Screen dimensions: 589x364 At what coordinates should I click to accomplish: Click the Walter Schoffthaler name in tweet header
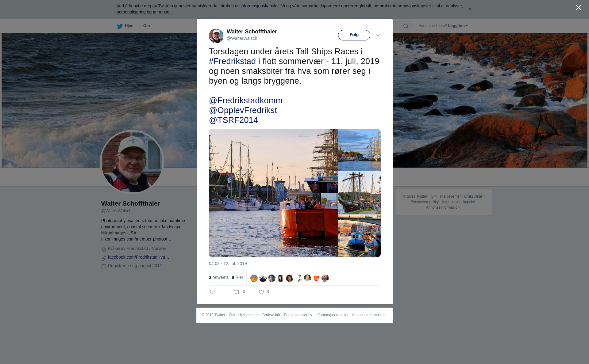pyautogui.click(x=252, y=32)
